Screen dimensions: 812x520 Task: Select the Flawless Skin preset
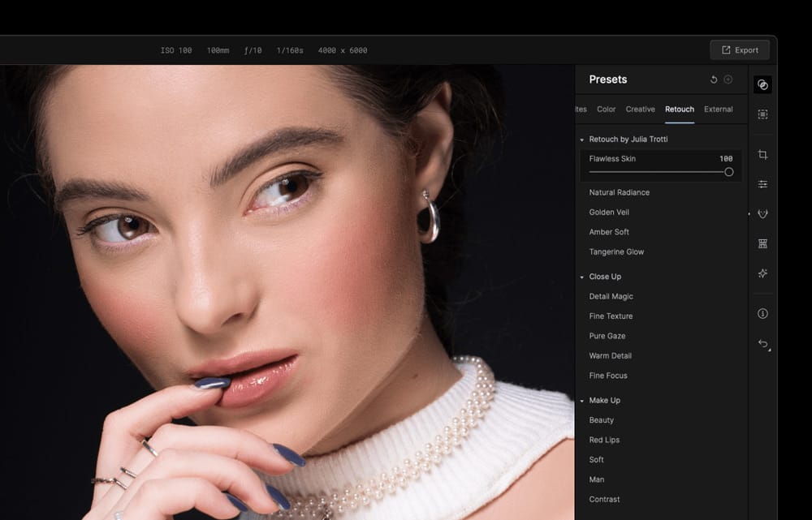[x=612, y=159]
